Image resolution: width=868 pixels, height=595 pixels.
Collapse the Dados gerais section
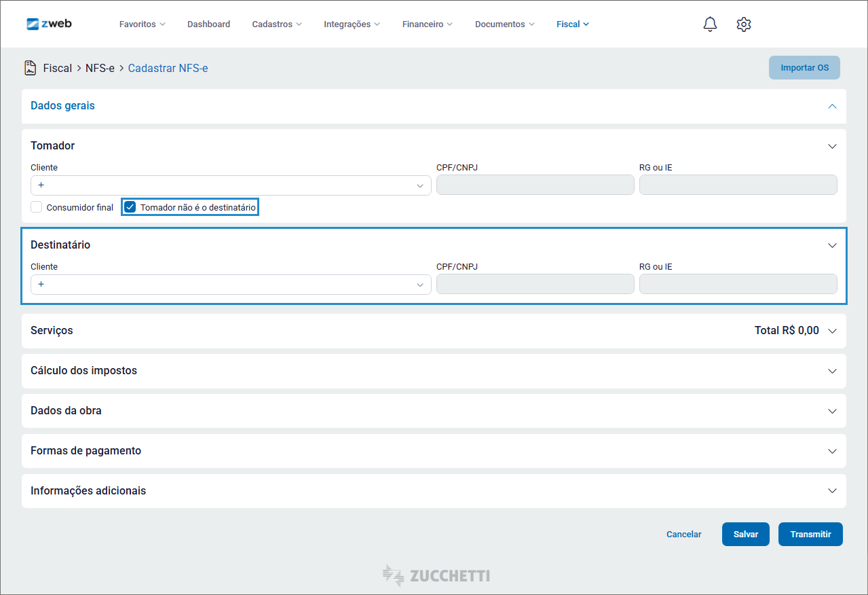832,106
